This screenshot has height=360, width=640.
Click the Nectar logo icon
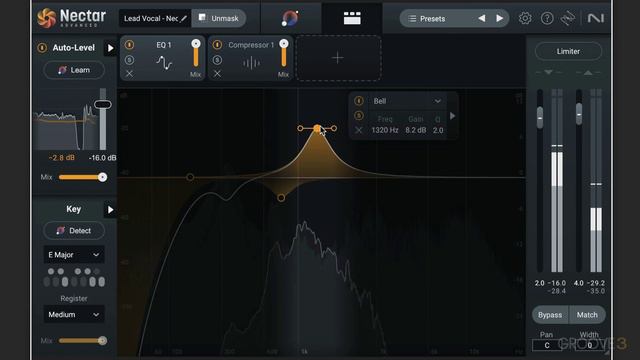pos(46,18)
